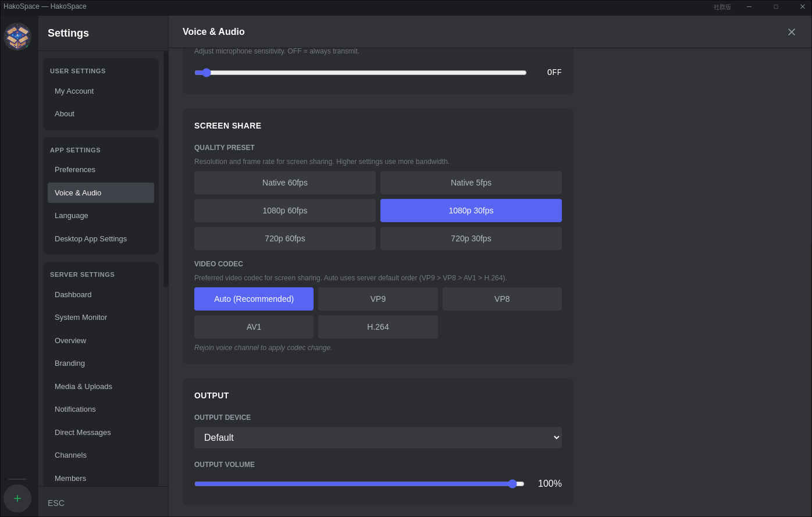The width and height of the screenshot is (812, 517).
Task: Switch video codec to VP9
Action: (x=377, y=299)
